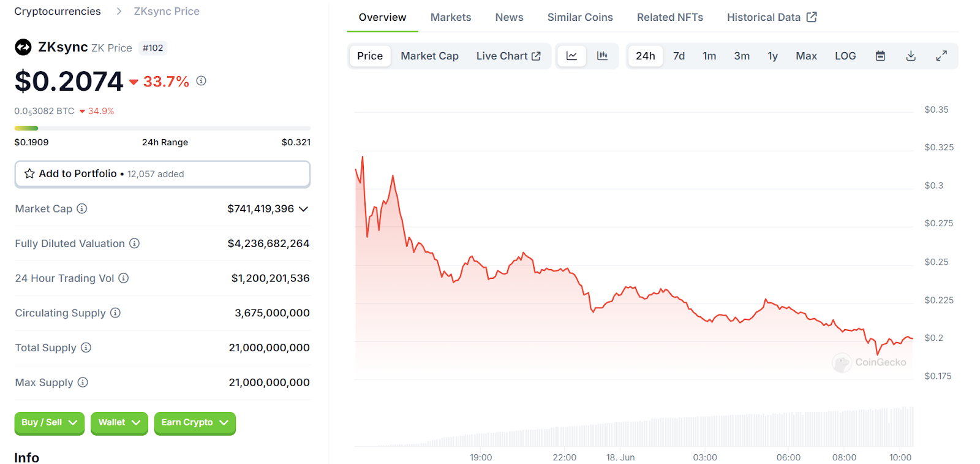Switch to candlestick chart view icon
980x464 pixels.
(603, 56)
